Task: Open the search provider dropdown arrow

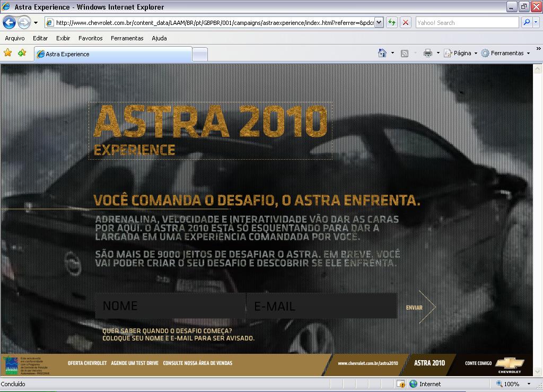Action: point(536,22)
